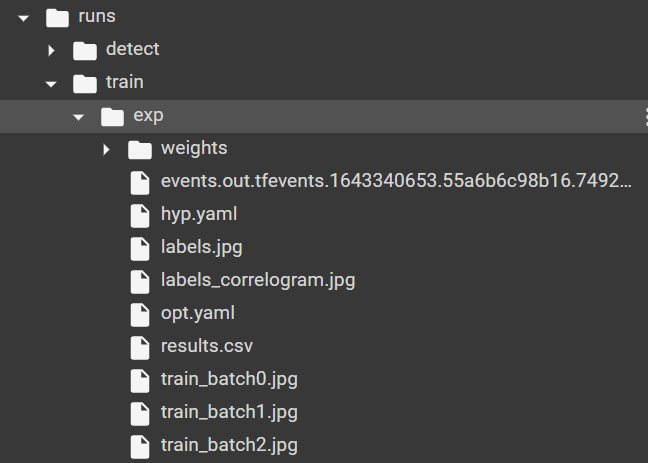Select the opt.yaml file
Image resolution: width=648 pixels, height=463 pixels.
(197, 313)
